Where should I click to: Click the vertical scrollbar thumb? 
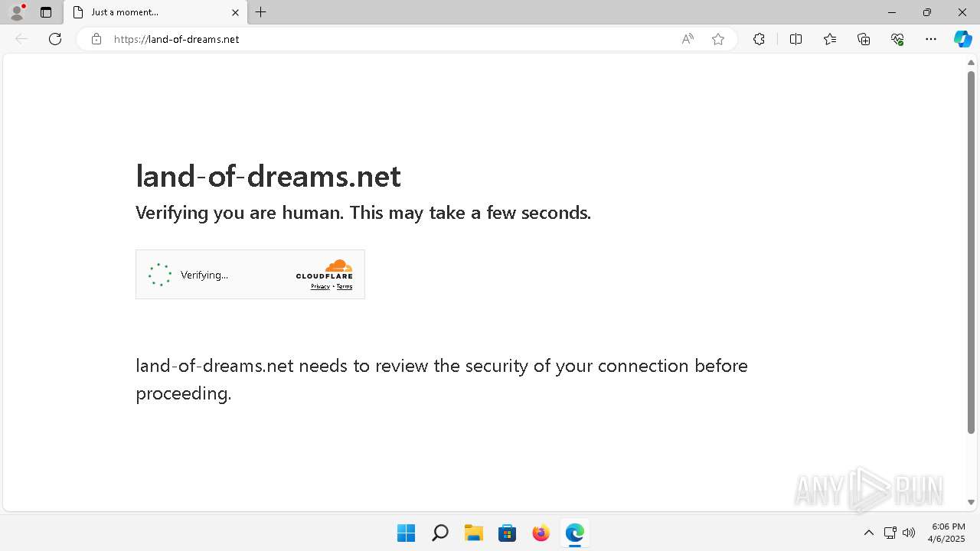point(971,253)
